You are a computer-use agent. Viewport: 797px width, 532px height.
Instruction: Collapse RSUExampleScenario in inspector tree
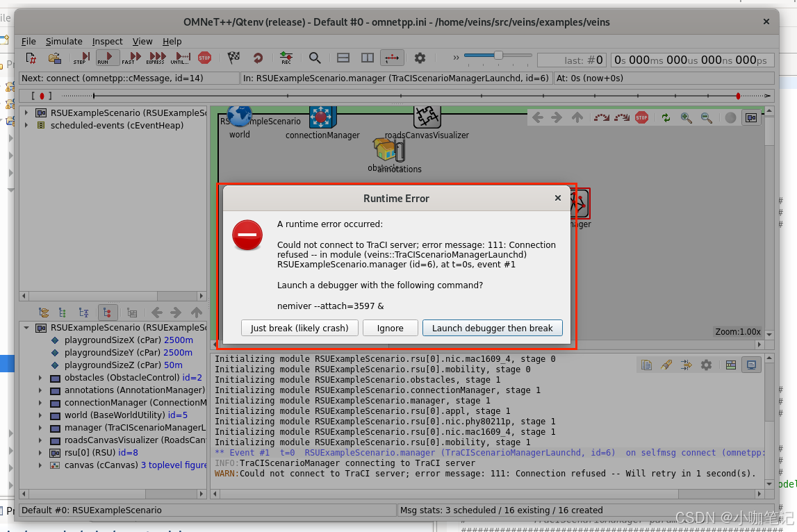[x=26, y=328]
